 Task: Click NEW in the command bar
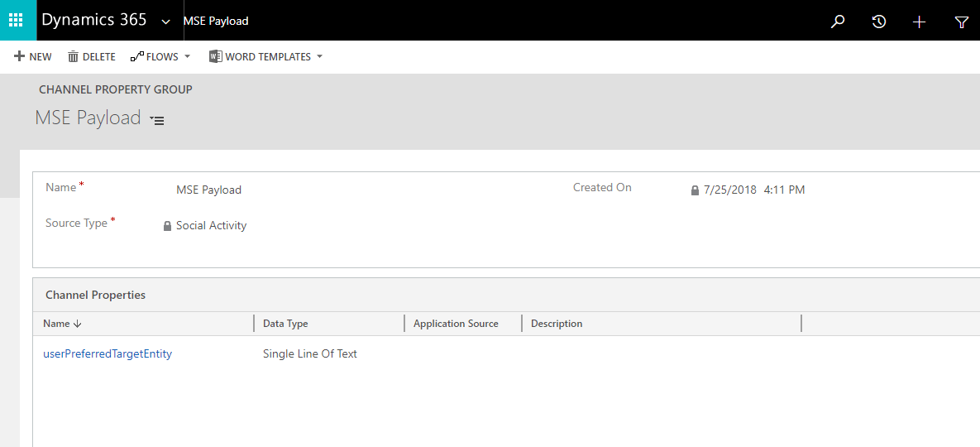[x=33, y=57]
